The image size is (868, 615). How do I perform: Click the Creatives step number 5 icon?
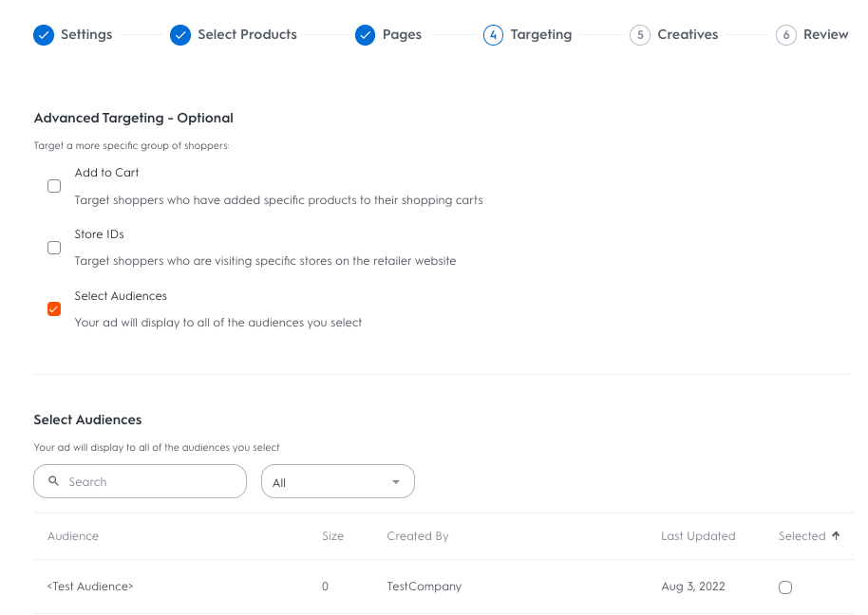(640, 35)
